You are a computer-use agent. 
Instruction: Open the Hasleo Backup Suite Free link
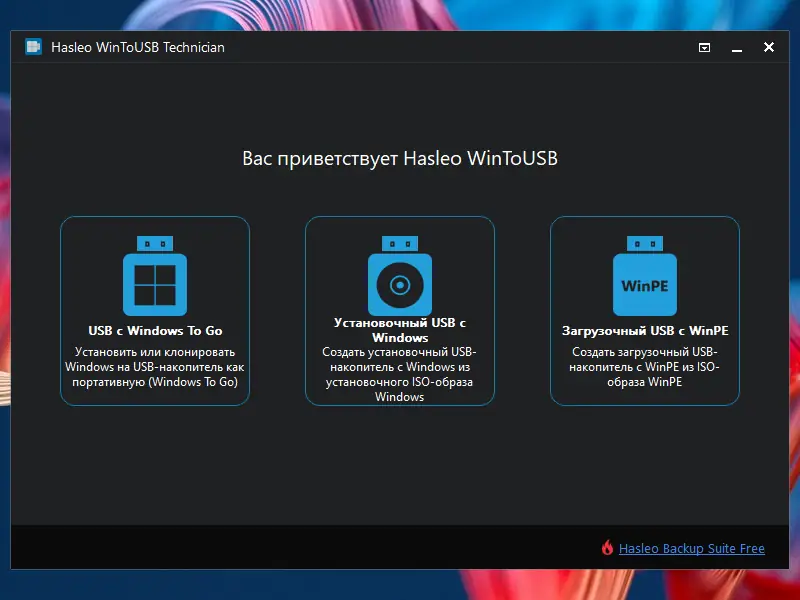point(691,548)
